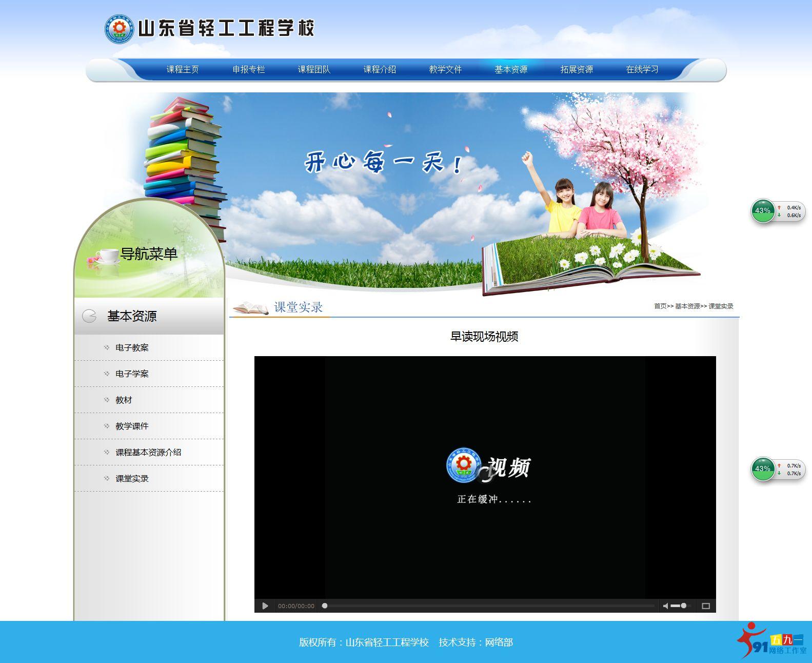812x663 pixels.
Task: Click the bullet icon beside 电子学案
Action: [x=107, y=374]
